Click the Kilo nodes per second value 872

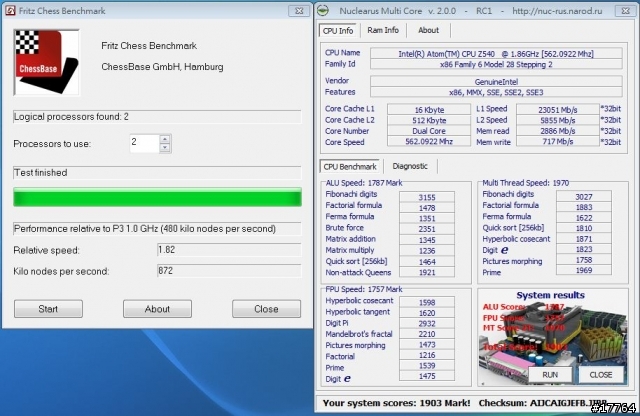coord(229,271)
